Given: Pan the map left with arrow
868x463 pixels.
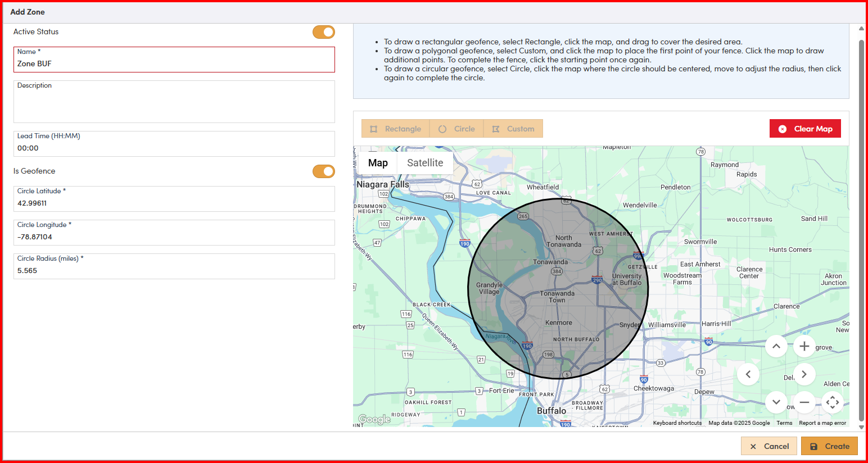Looking at the screenshot, I should [x=748, y=374].
